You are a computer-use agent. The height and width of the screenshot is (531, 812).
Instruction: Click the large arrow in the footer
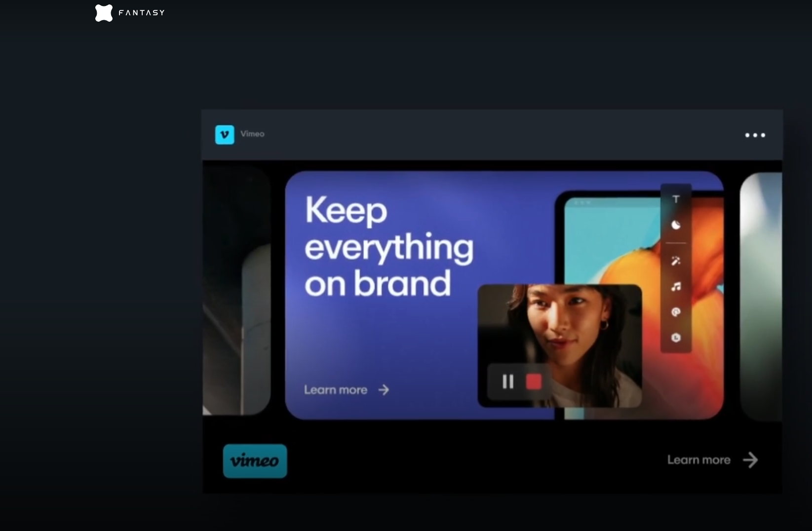pos(750,460)
